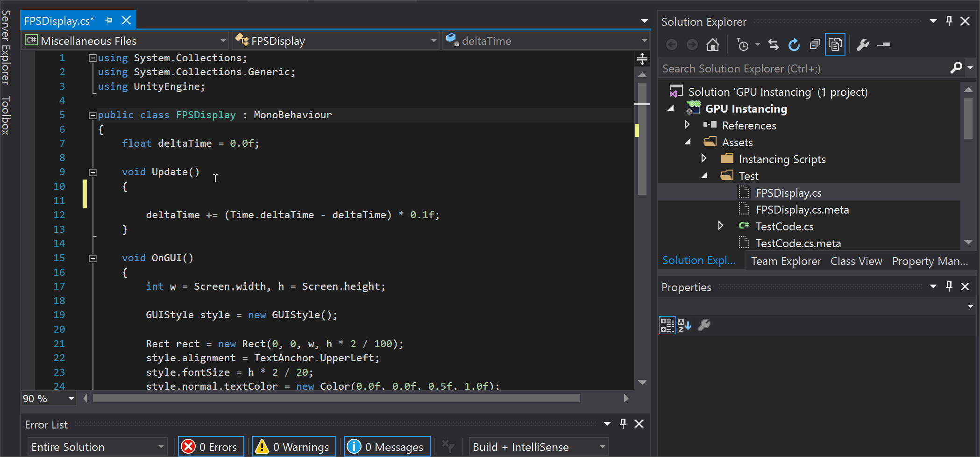Toggle the pin on the FPSDisplay.cs editor tab
Viewport: 980px width, 457px height.
109,20
